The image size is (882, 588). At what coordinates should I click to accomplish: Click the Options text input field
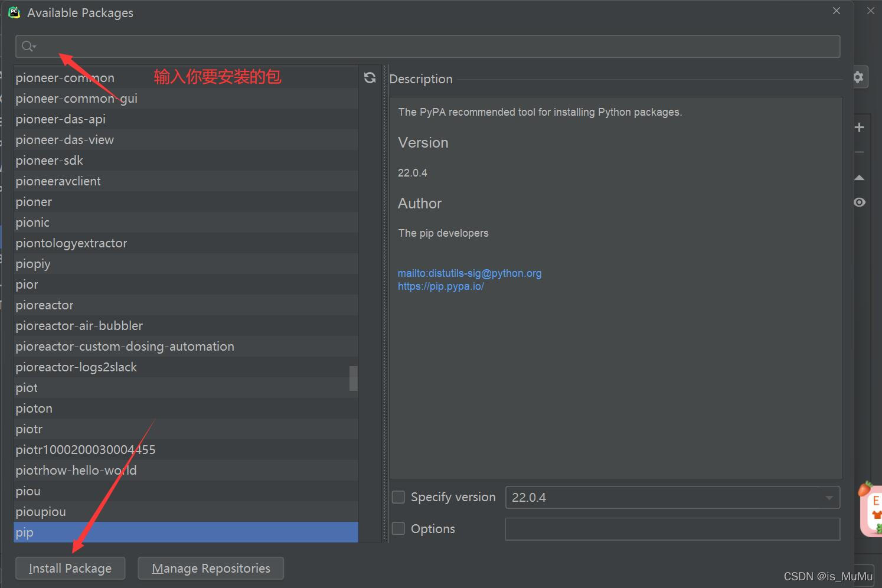[x=672, y=529]
